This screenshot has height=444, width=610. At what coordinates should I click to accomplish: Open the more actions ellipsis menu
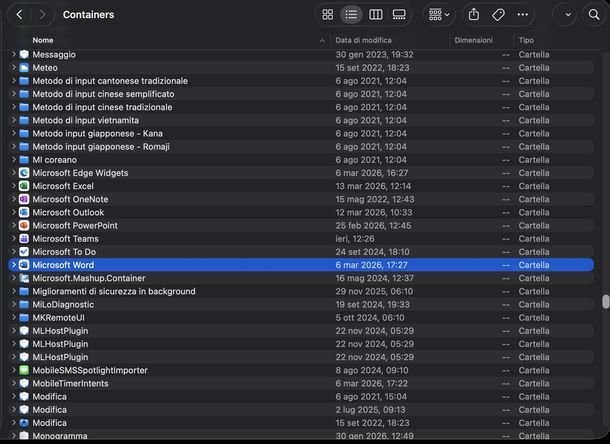pyautogui.click(x=522, y=15)
